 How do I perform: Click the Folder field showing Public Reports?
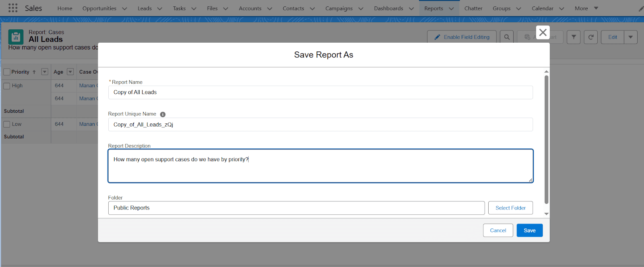296,208
